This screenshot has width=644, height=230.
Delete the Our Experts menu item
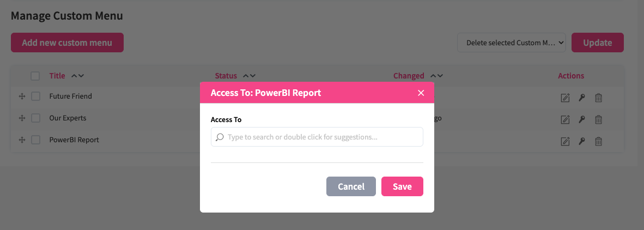(598, 120)
